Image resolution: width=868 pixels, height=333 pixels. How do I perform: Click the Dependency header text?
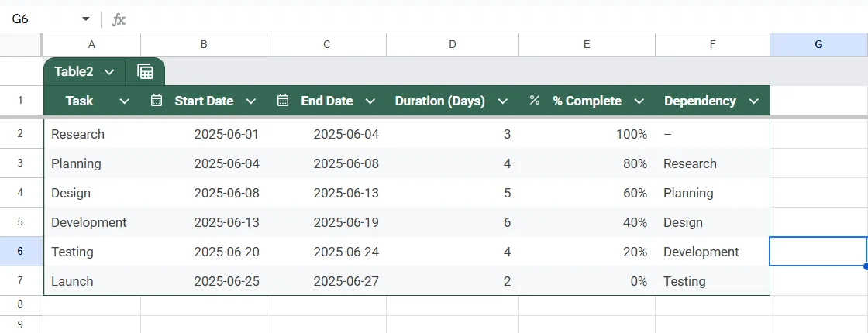701,101
